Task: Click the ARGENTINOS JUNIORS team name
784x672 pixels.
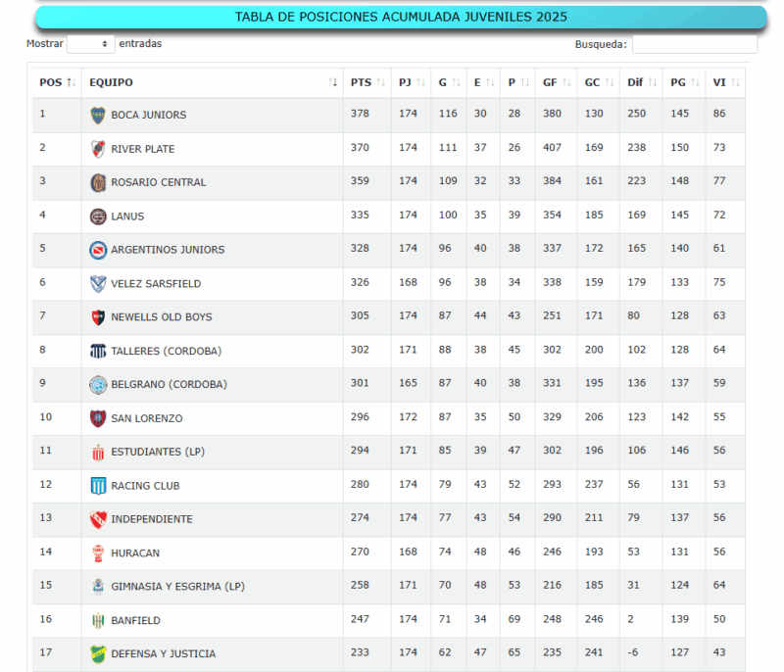Action: pos(168,250)
